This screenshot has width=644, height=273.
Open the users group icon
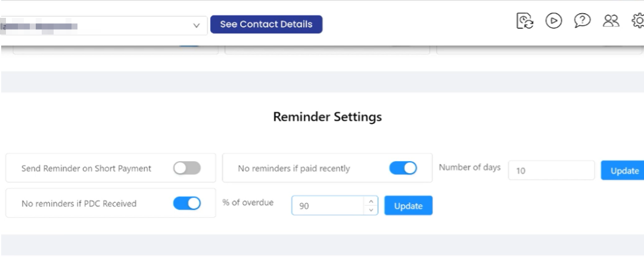pos(611,21)
